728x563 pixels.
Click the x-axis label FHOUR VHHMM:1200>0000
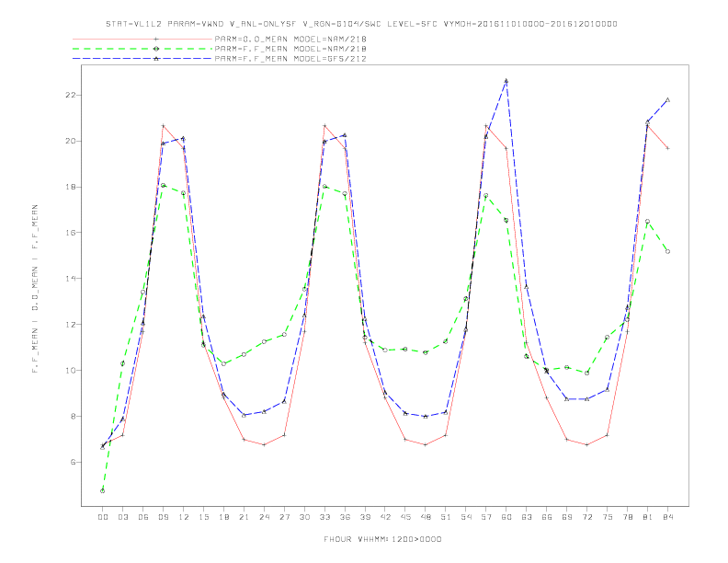click(382, 539)
